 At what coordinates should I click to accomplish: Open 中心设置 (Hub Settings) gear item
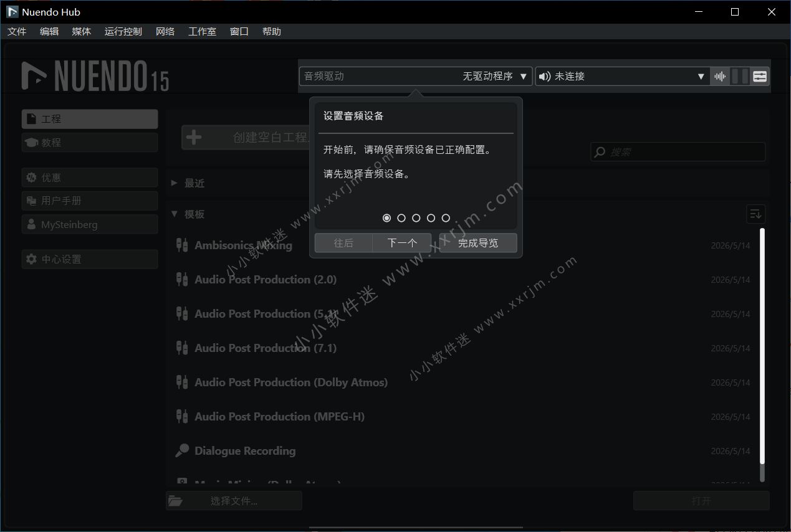(x=90, y=259)
